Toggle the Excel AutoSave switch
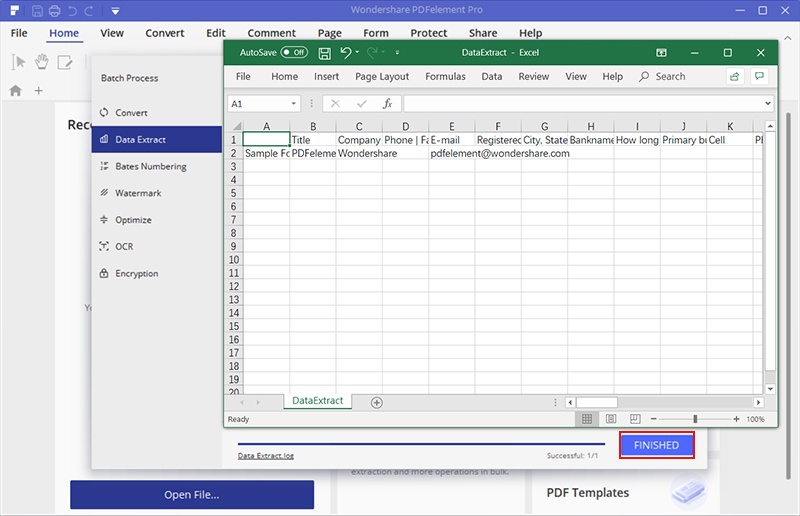800x516 pixels. pos(294,52)
